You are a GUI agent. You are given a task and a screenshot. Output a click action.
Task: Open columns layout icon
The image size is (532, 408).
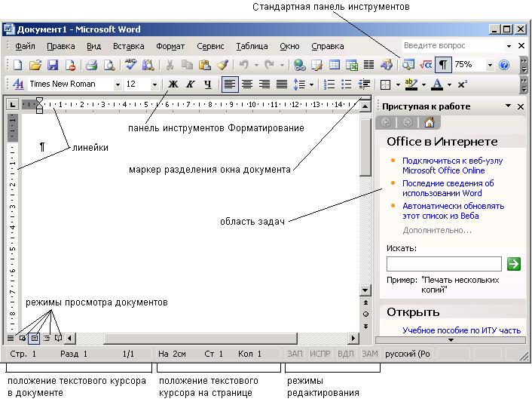click(368, 65)
